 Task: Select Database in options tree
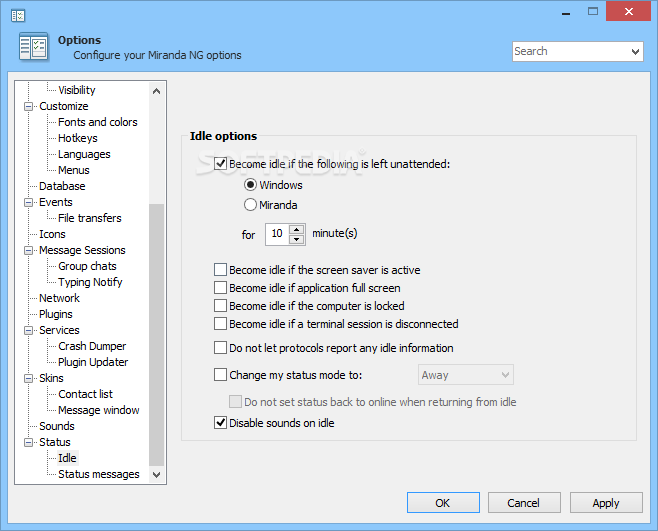click(x=62, y=186)
